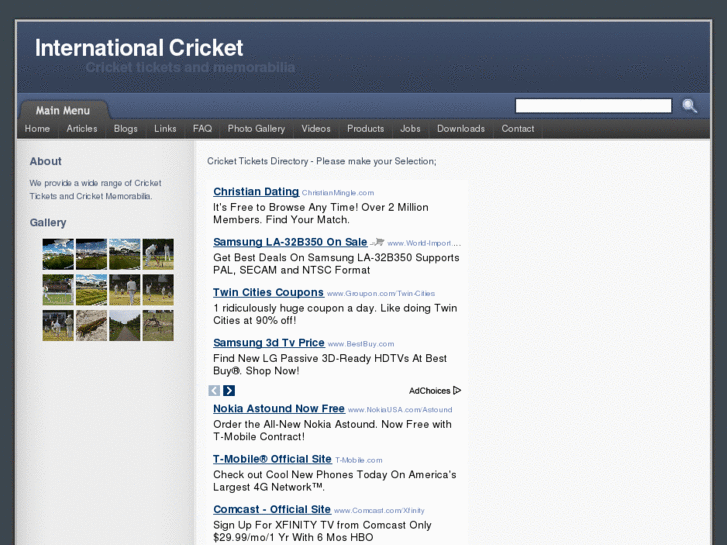This screenshot has width=727, height=545.
Task: Open first thumbnail in bottom gallery row
Action: click(x=58, y=326)
